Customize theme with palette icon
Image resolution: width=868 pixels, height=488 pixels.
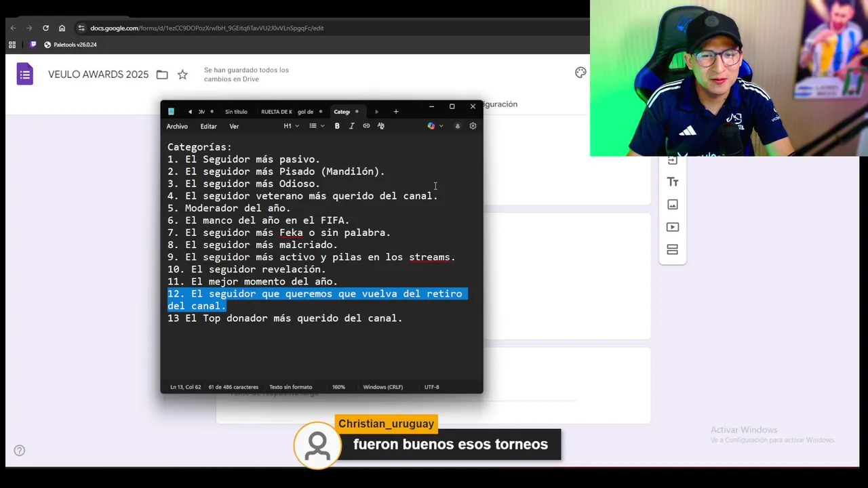tap(580, 73)
